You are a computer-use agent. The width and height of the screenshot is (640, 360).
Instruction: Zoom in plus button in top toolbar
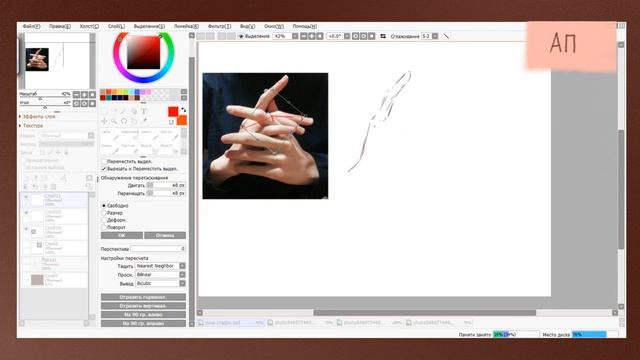pyautogui.click(x=312, y=36)
